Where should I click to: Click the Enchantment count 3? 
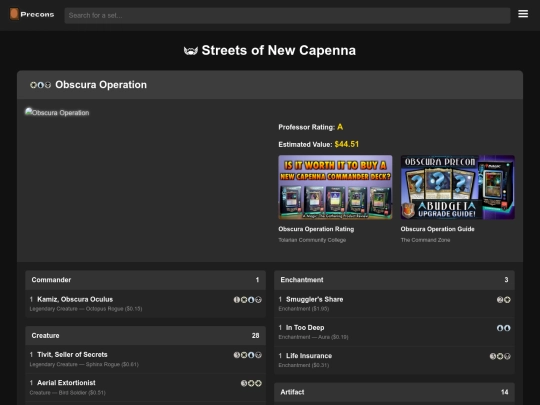pos(506,280)
